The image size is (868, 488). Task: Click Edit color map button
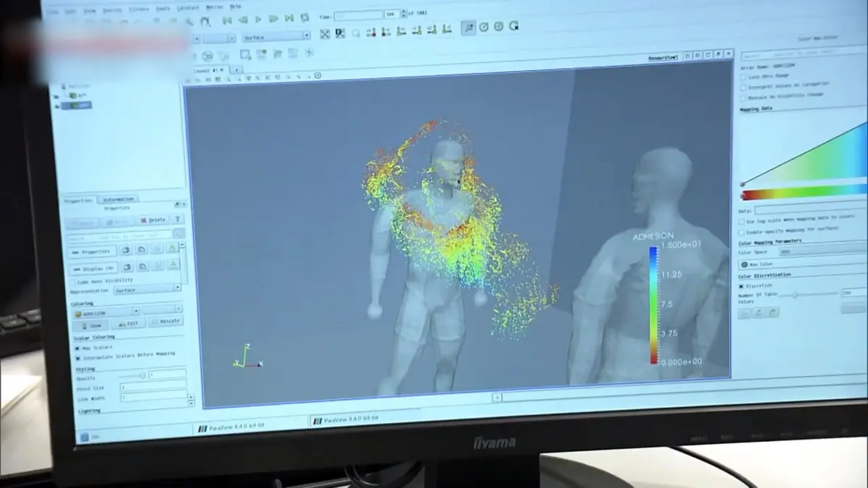[x=127, y=324]
